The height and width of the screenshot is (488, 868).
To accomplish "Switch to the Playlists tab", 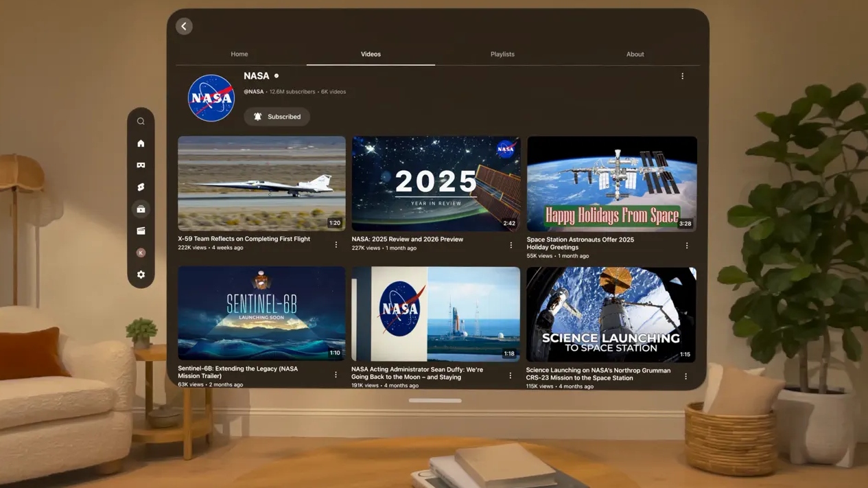I will 502,54.
